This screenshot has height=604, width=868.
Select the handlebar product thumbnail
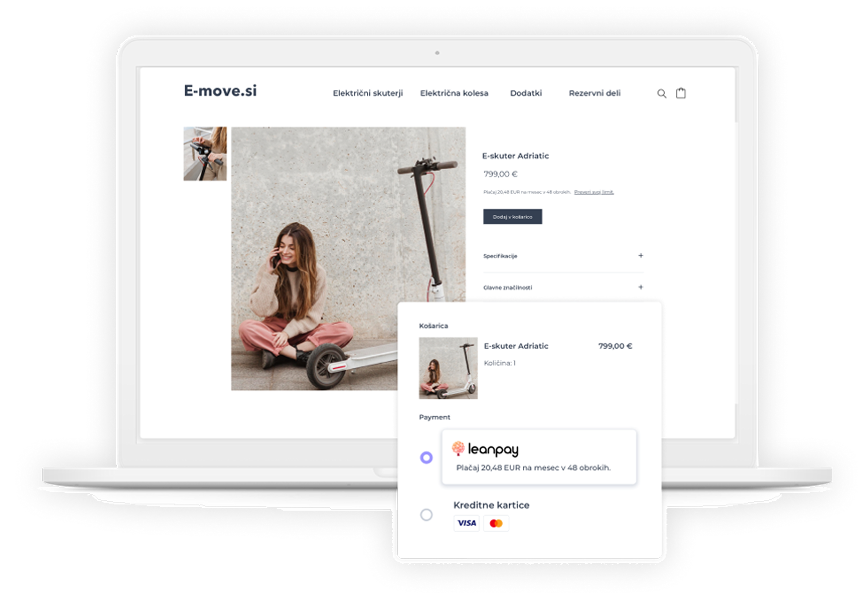(205, 154)
